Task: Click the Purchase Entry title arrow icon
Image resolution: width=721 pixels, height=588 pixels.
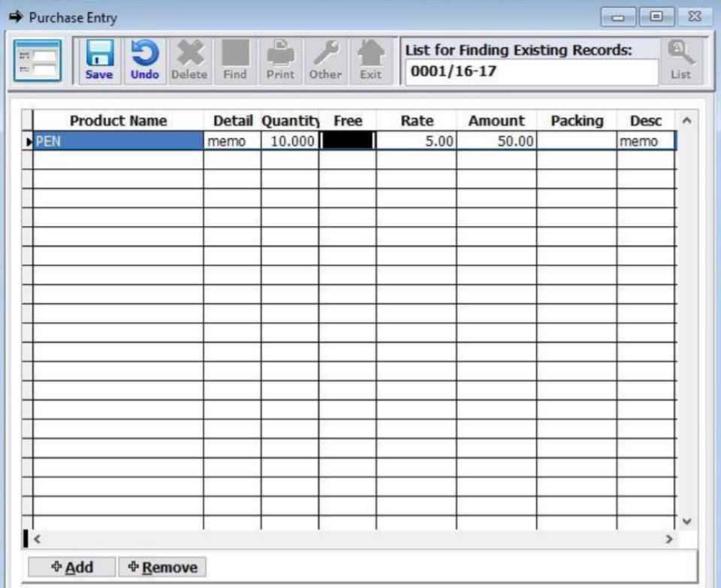Action: (16, 17)
